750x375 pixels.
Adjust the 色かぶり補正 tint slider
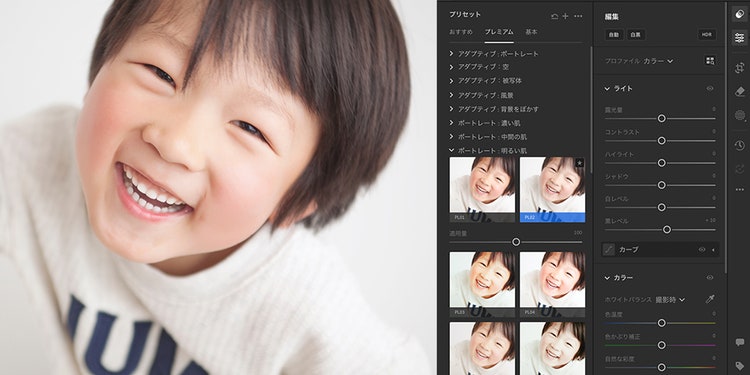pos(662,345)
